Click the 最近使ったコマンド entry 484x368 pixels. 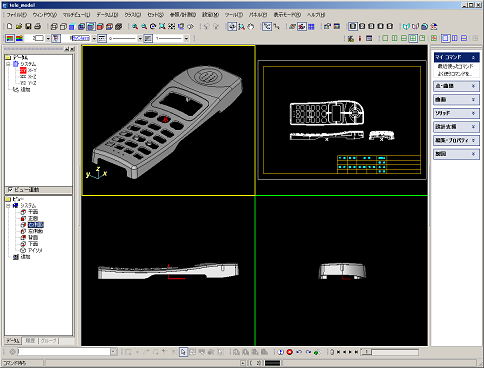[x=455, y=66]
